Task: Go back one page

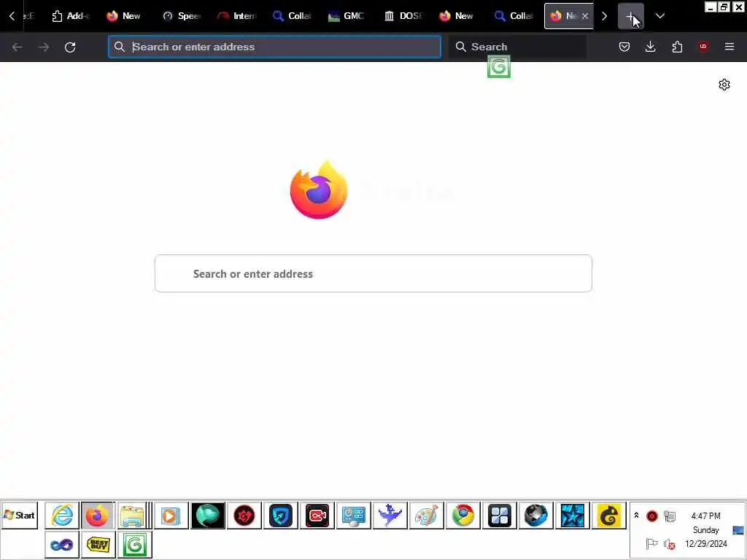Action: [x=18, y=47]
